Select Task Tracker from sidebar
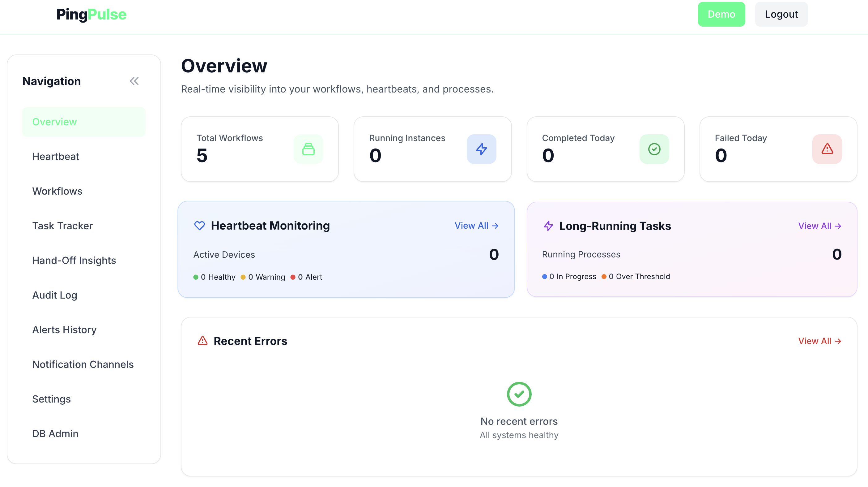The height and width of the screenshot is (487, 868). [x=62, y=226]
